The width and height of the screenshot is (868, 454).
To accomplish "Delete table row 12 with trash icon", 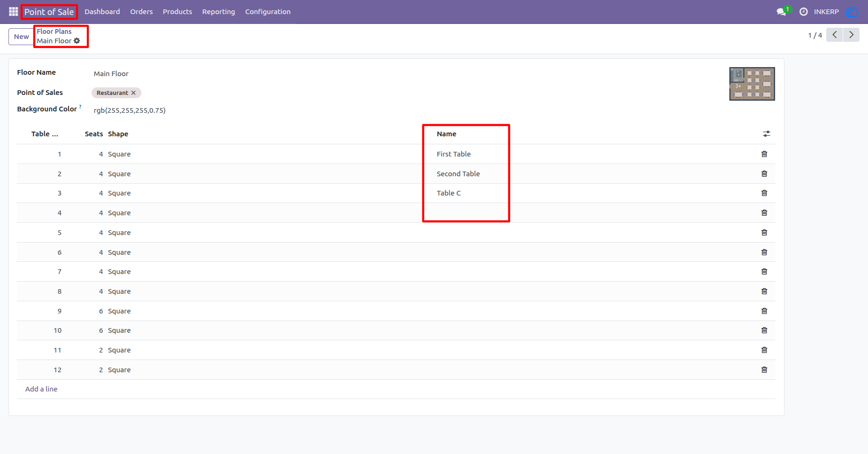I will [764, 370].
